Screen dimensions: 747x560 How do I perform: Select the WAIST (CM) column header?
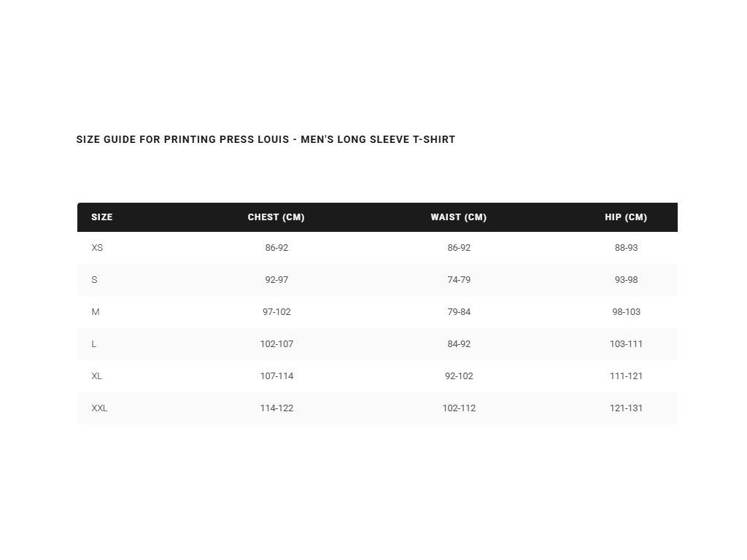(x=459, y=217)
